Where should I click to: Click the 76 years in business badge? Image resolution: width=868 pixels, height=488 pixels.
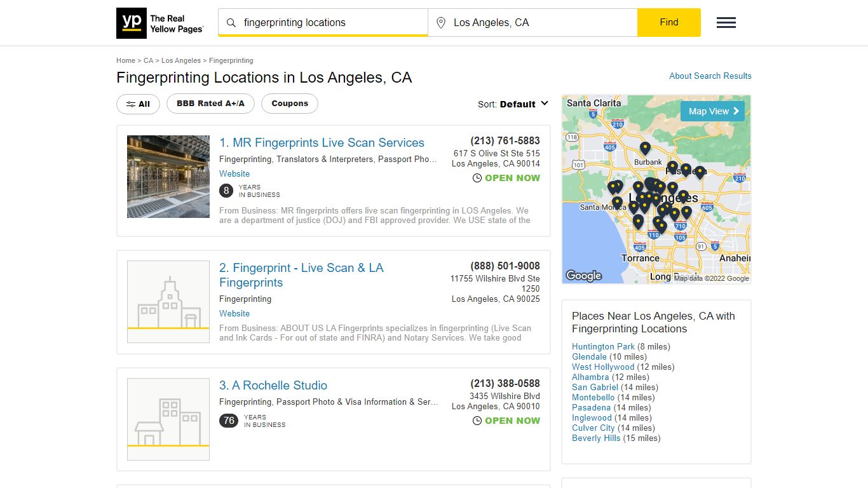point(229,421)
